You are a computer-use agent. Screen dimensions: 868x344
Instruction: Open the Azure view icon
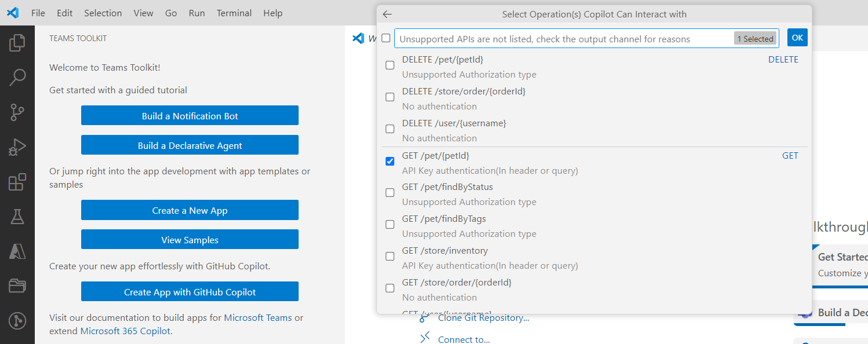[x=17, y=251]
